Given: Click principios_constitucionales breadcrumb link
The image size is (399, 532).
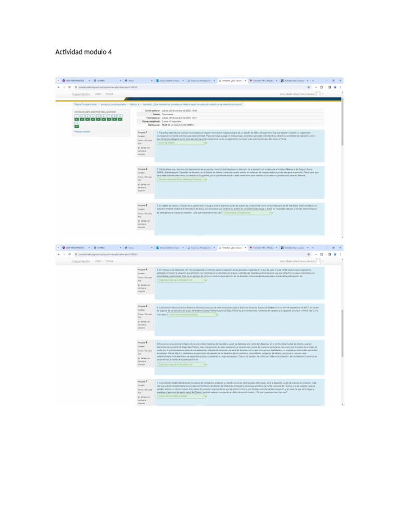Looking at the screenshot, I should click(113, 104).
